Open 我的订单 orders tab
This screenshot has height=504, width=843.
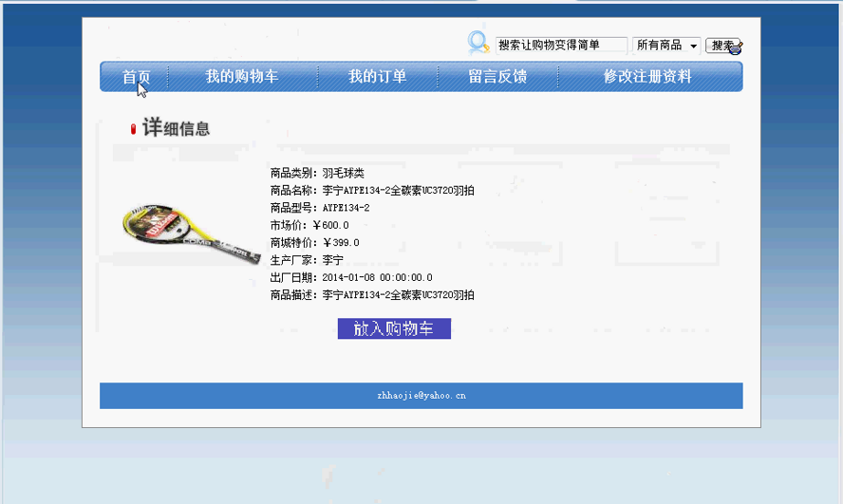378,76
